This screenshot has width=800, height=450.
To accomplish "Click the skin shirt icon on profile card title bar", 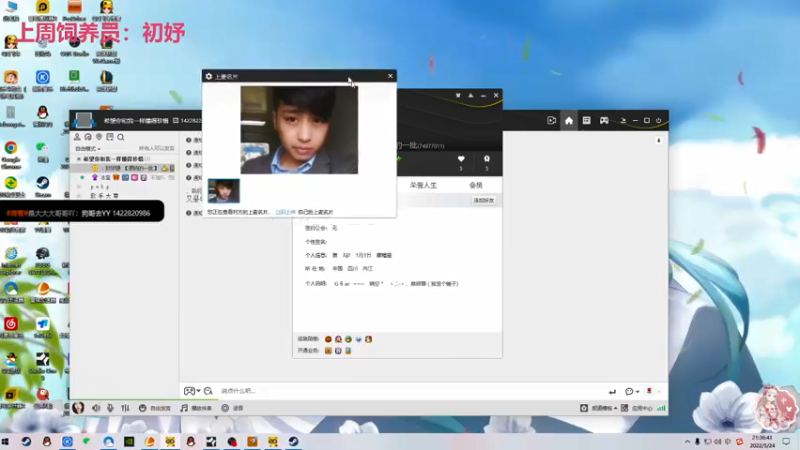I will tap(458, 95).
